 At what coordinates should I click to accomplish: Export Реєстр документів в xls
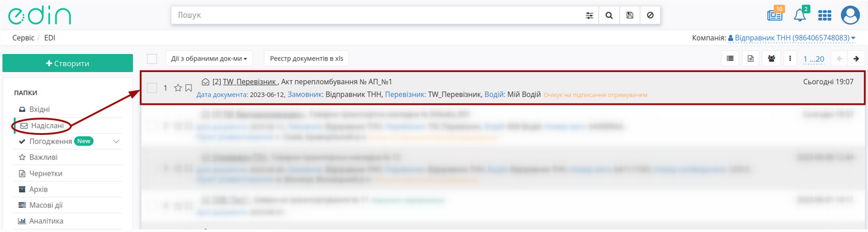point(306,58)
